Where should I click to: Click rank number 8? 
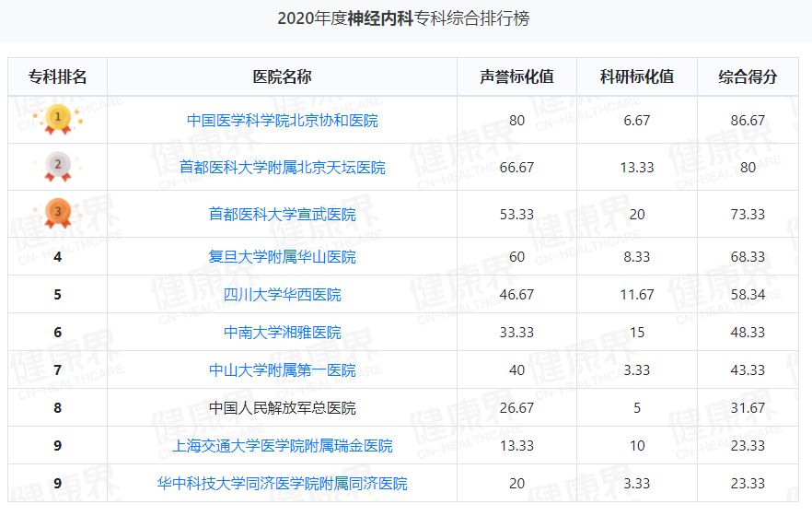pos(57,407)
